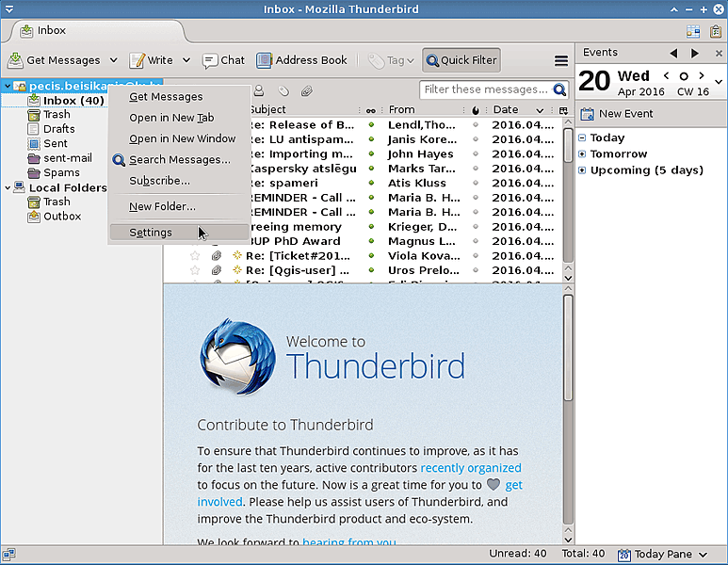
Task: Toggle the contact filter icon
Action: (x=259, y=90)
